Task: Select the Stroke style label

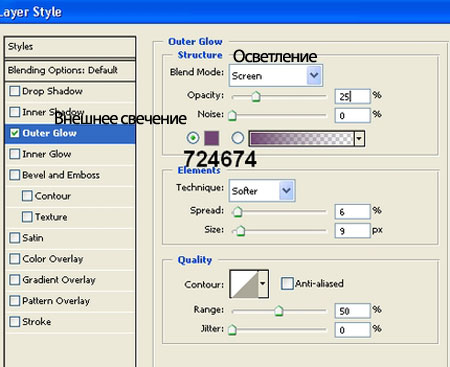Action: click(x=37, y=322)
